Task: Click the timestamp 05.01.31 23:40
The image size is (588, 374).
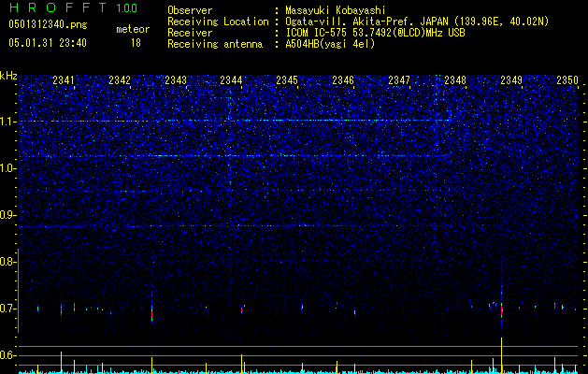Action: click(48, 43)
